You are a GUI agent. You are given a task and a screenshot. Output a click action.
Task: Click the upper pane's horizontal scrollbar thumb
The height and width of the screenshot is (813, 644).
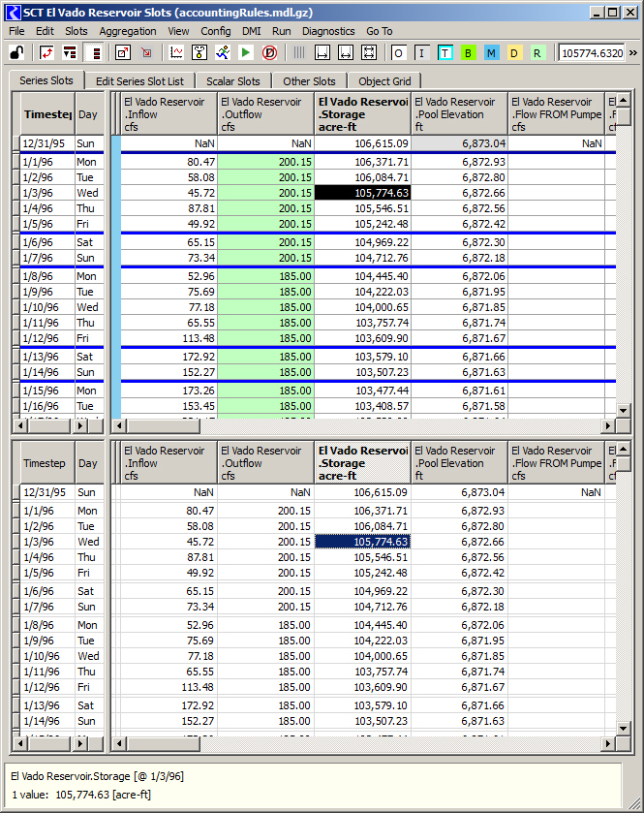tap(164, 425)
